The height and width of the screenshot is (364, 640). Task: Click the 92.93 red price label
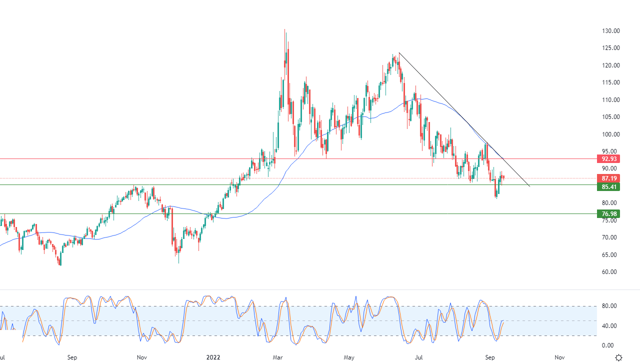pyautogui.click(x=608, y=159)
